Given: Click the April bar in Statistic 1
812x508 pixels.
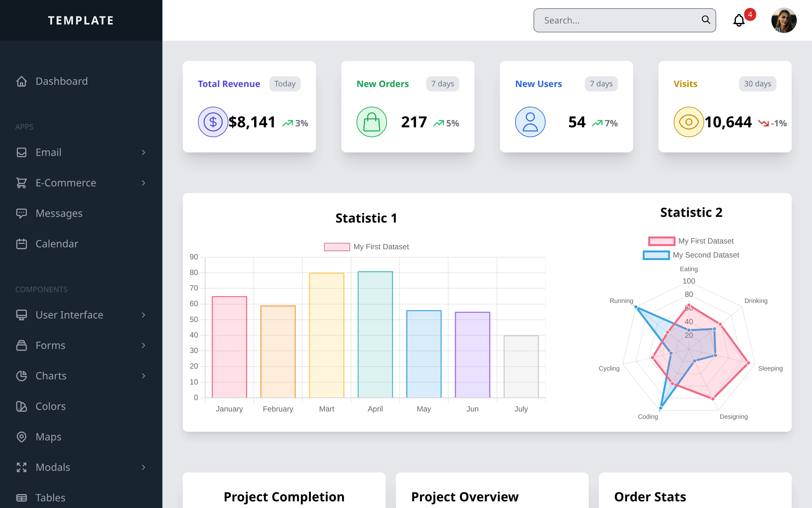Looking at the screenshot, I should click(375, 335).
